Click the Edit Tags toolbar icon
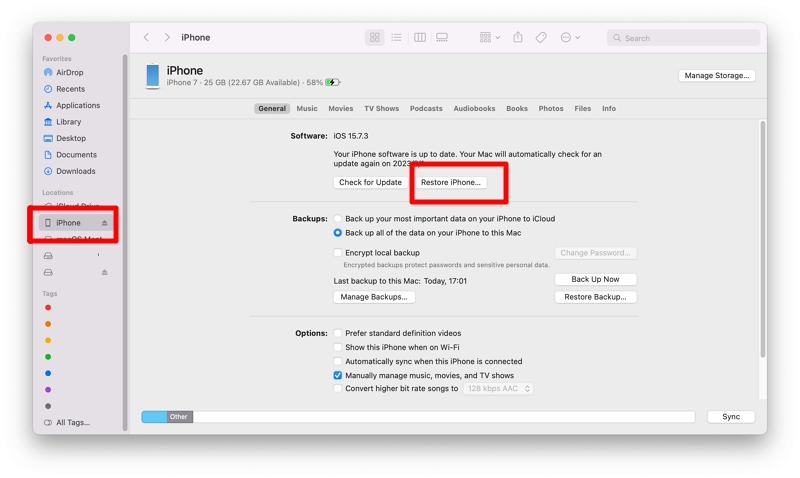Viewport: 800px width, 478px height. pyautogui.click(x=541, y=37)
